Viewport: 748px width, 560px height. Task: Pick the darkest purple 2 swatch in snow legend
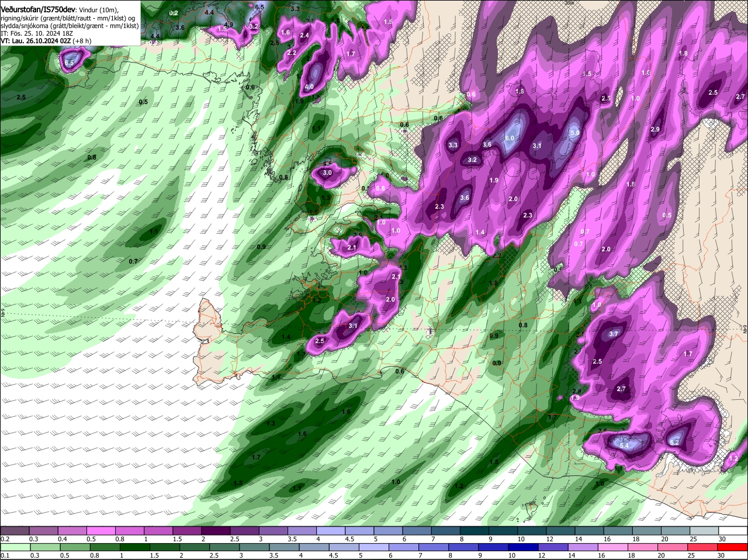(x=215, y=530)
